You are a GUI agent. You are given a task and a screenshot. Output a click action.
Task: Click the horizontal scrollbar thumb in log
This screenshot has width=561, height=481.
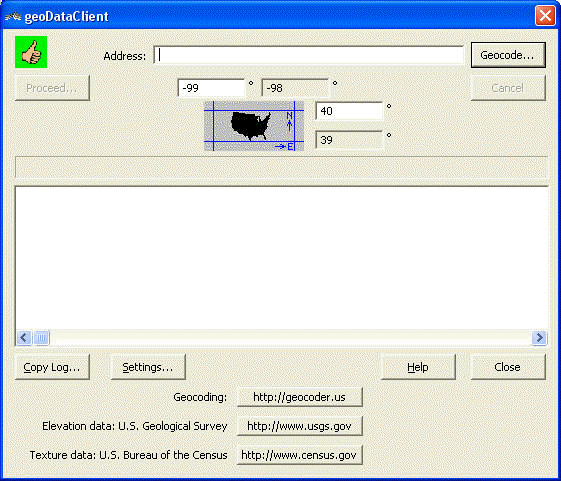(x=42, y=337)
